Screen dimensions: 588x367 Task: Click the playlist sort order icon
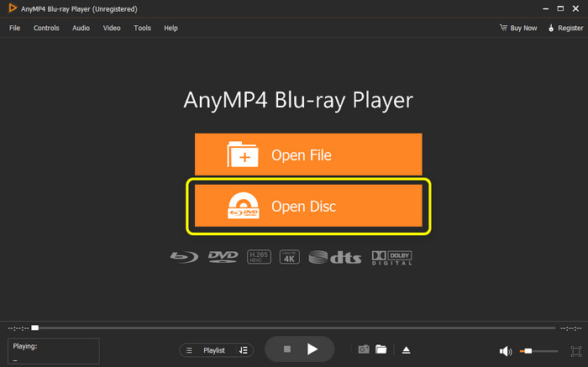pos(243,350)
